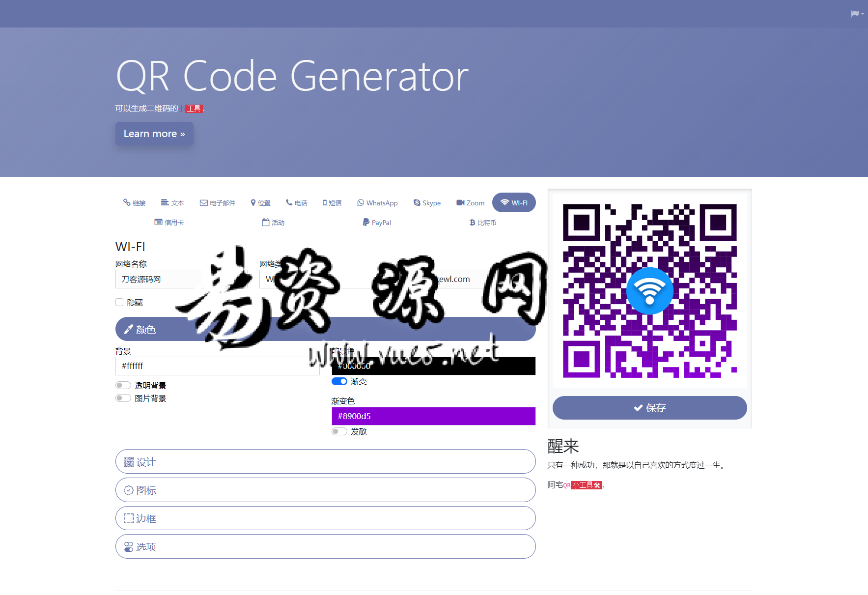Select the 链接 link tab
The height and width of the screenshot is (595, 868).
[x=134, y=203]
